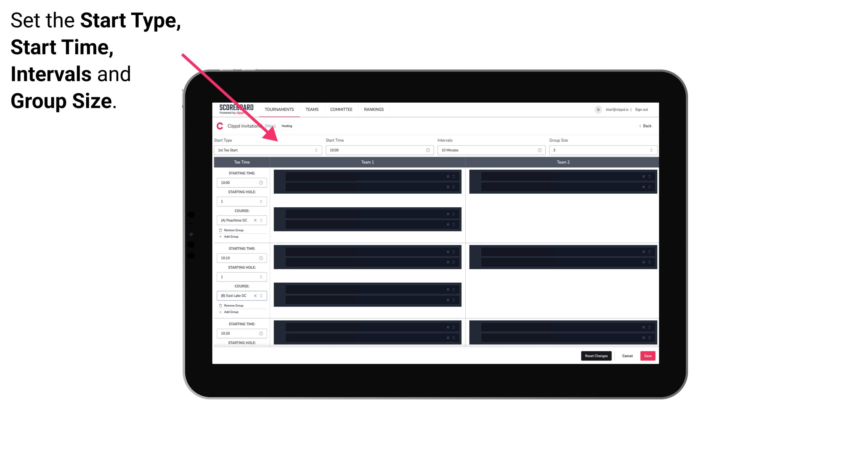
Task: Click the Starting Hole stepper up arrow
Action: coord(261,199)
